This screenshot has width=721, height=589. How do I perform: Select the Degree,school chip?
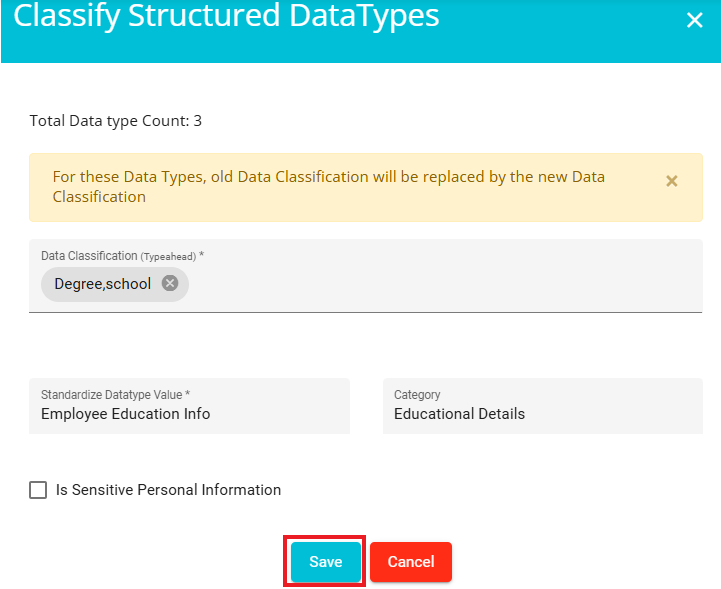(x=103, y=284)
